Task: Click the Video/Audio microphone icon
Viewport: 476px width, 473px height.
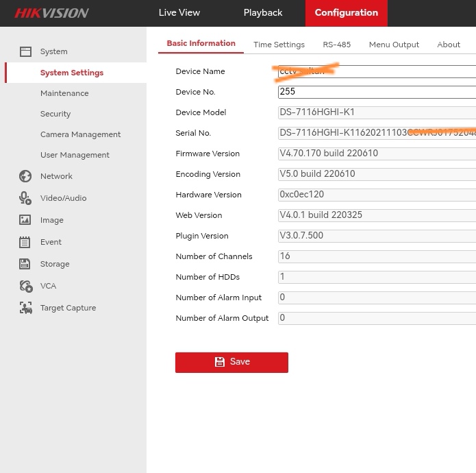Action: click(x=25, y=198)
